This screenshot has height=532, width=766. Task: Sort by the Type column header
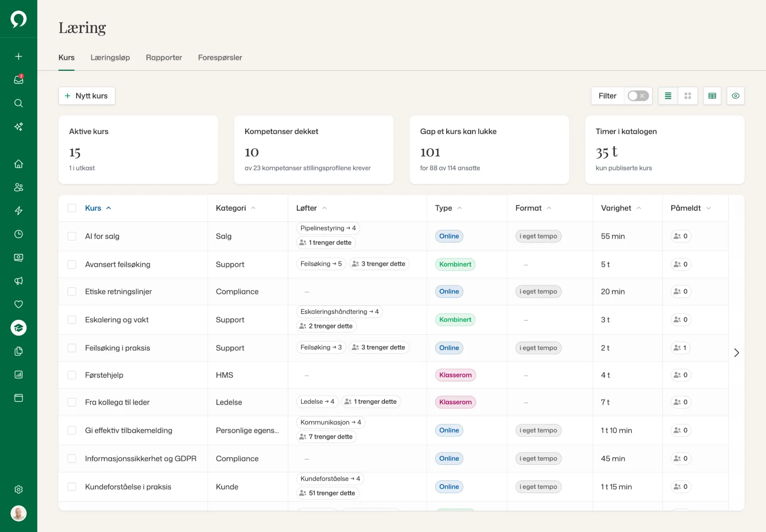449,208
